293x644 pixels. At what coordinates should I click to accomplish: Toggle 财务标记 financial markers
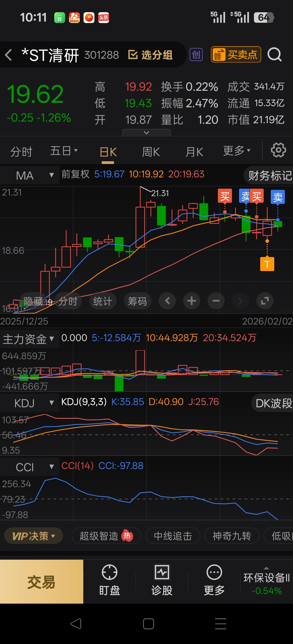[269, 175]
